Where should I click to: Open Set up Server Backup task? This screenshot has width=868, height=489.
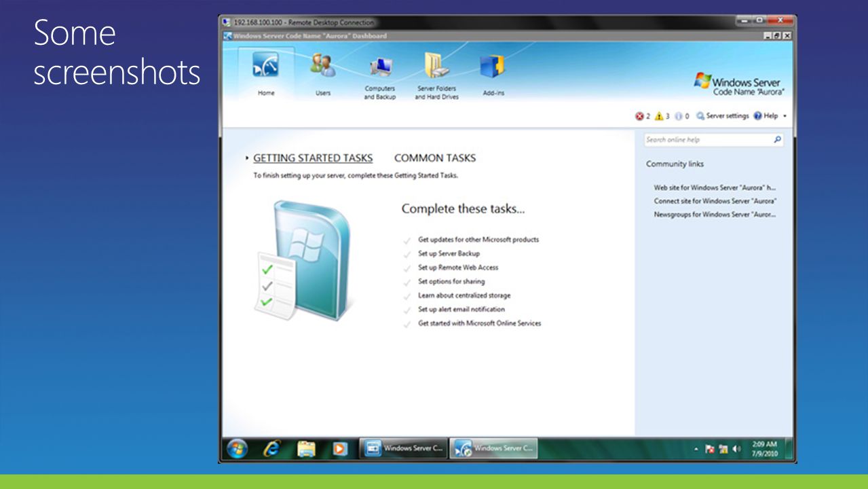[x=449, y=253]
